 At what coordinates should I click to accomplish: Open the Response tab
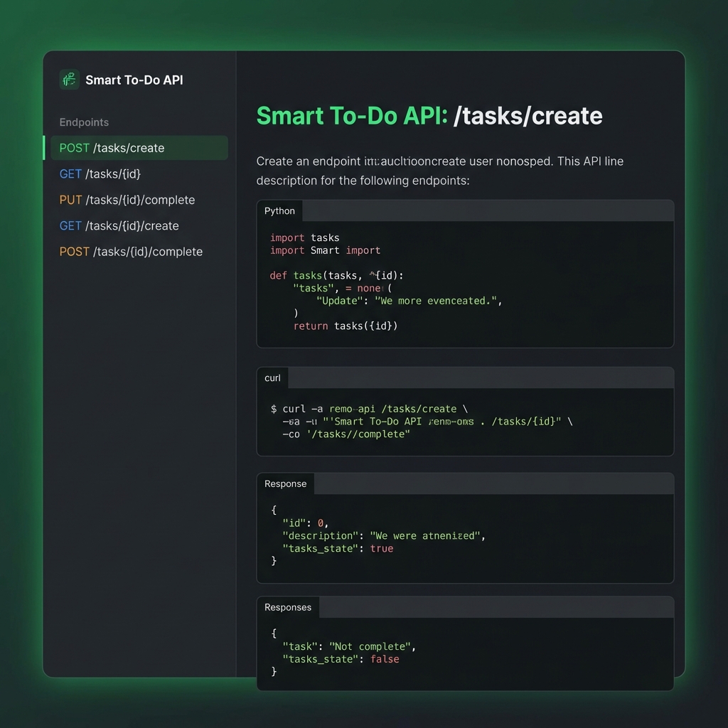[285, 483]
